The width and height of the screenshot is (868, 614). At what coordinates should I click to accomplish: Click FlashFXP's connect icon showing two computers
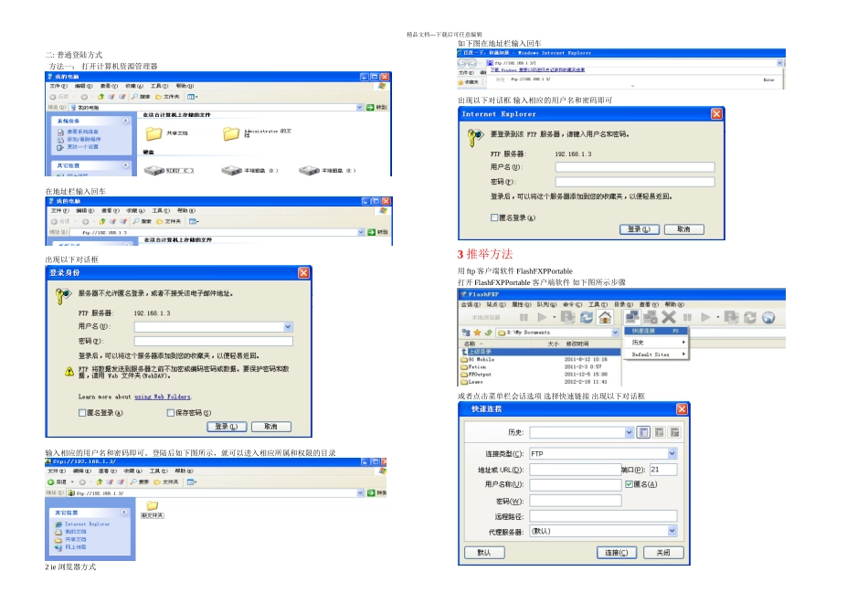tap(632, 317)
